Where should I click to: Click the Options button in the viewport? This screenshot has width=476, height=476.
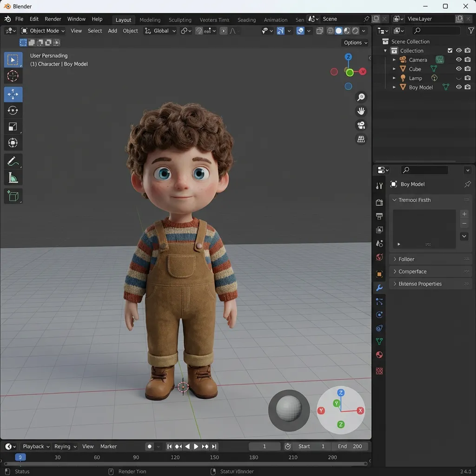354,42
